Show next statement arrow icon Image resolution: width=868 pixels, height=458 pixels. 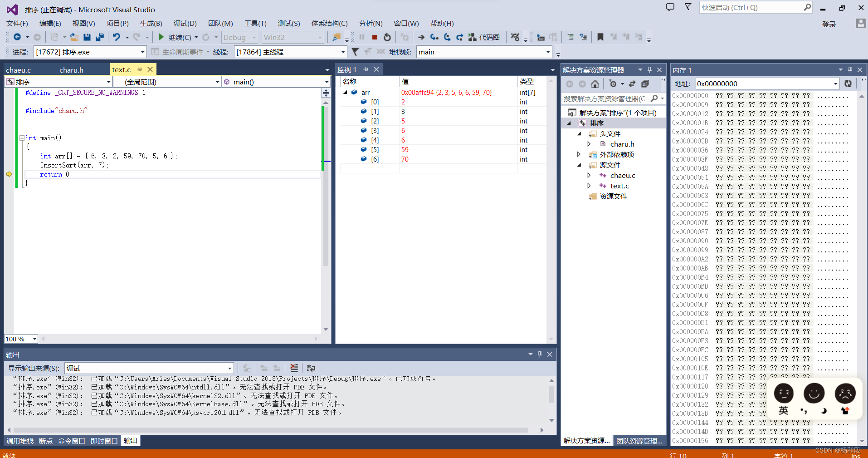click(x=421, y=37)
